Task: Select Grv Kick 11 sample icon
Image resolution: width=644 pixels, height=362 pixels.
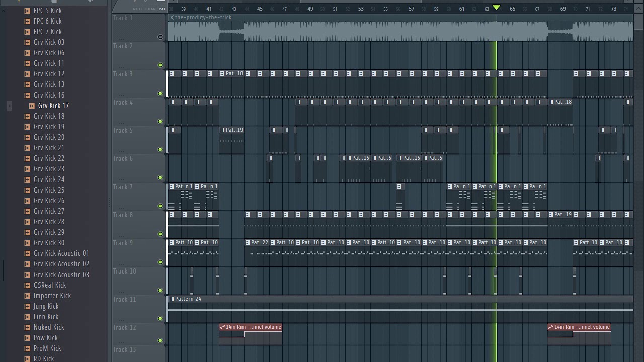Action: [27, 63]
